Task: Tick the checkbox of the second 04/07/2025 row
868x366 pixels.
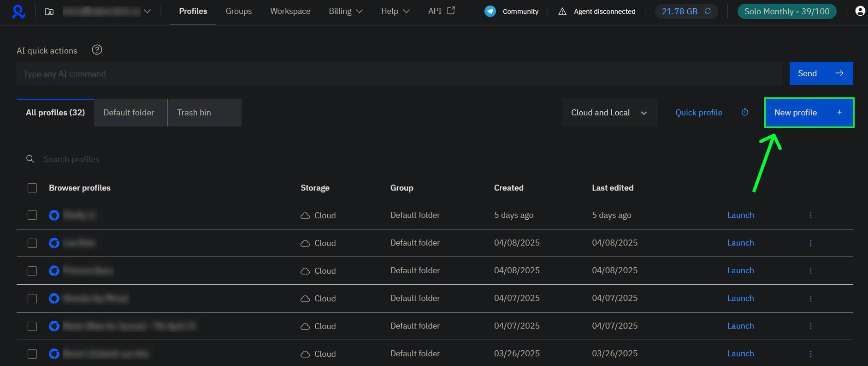Action: point(32,326)
